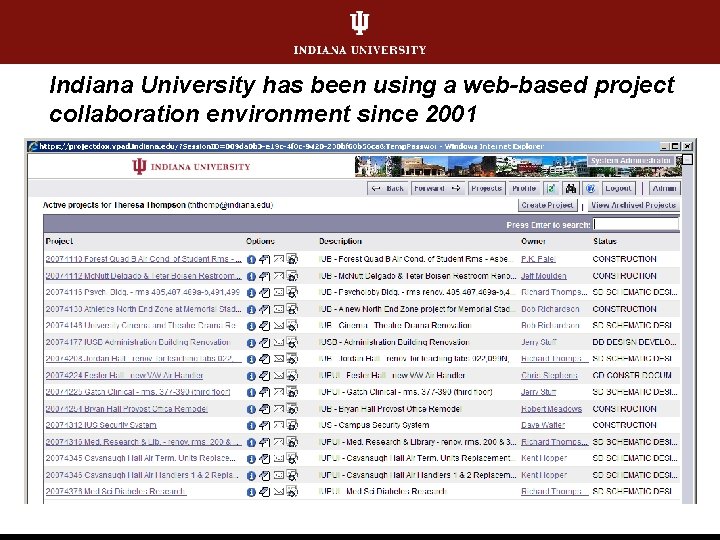Open project 20074112 McNutt Delgado link
The width and height of the screenshot is (720, 540).
143,276
